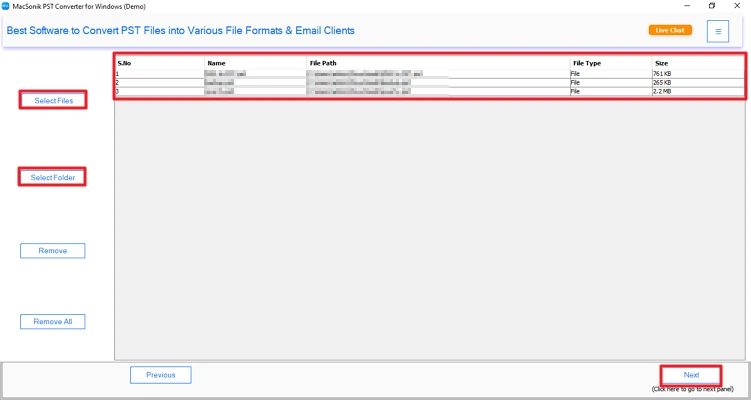Start a Live Chat session
This screenshot has height=400, width=751.
(670, 30)
